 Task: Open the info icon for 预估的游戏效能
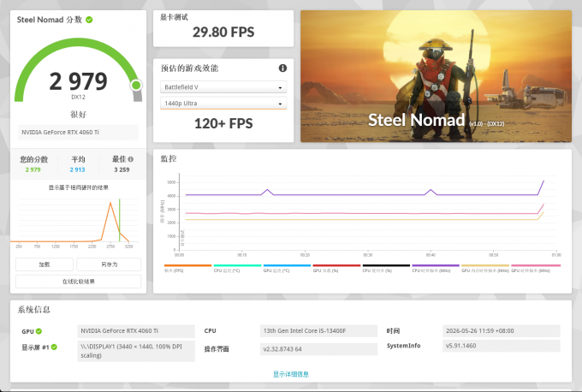tap(282, 68)
